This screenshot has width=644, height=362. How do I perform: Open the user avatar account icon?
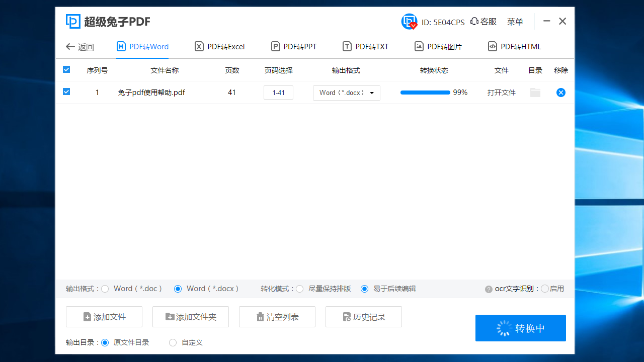click(409, 22)
